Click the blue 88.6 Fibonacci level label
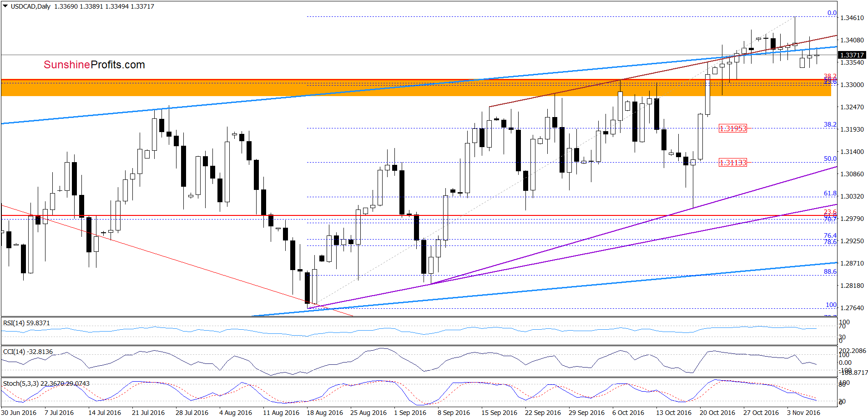 tap(830, 271)
